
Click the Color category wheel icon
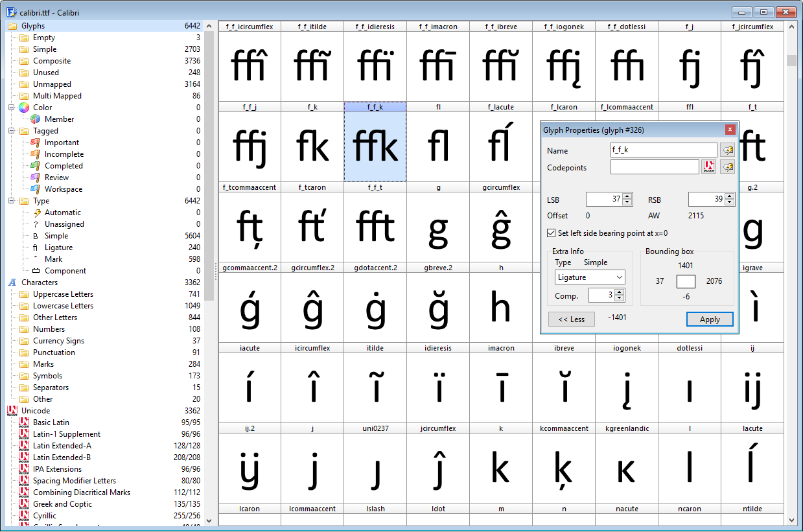pyautogui.click(x=24, y=108)
